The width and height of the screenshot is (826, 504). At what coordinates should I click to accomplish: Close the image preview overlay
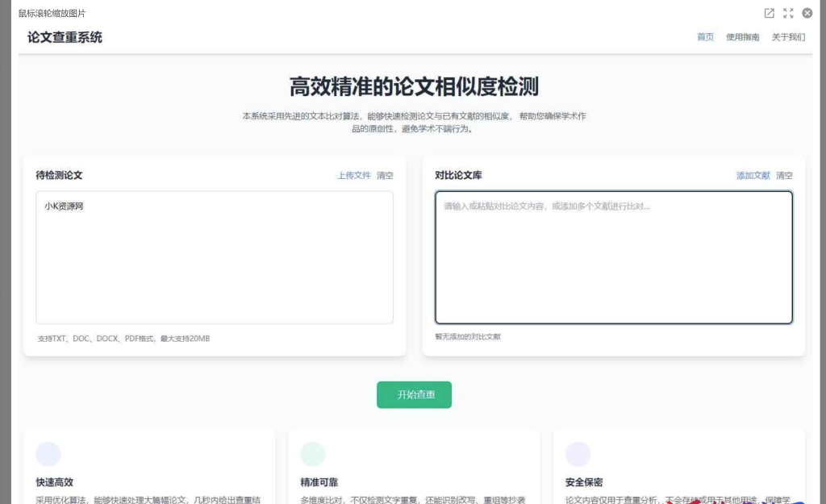[x=807, y=12]
